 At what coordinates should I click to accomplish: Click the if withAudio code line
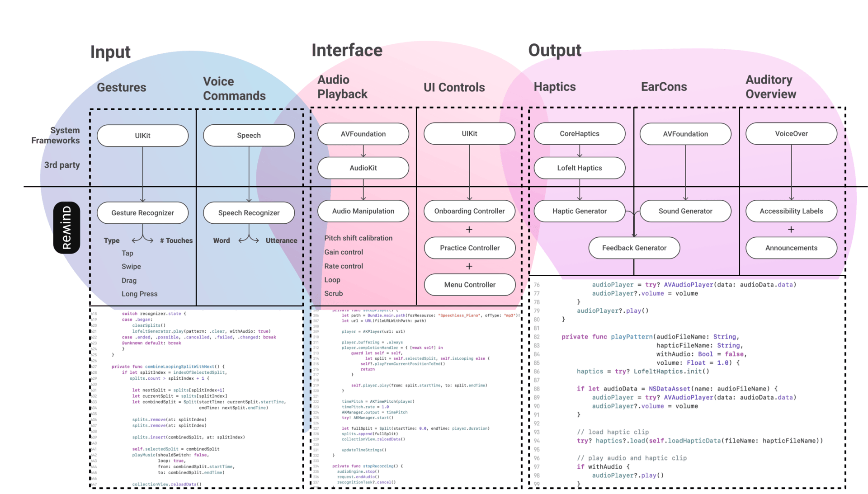(x=603, y=467)
